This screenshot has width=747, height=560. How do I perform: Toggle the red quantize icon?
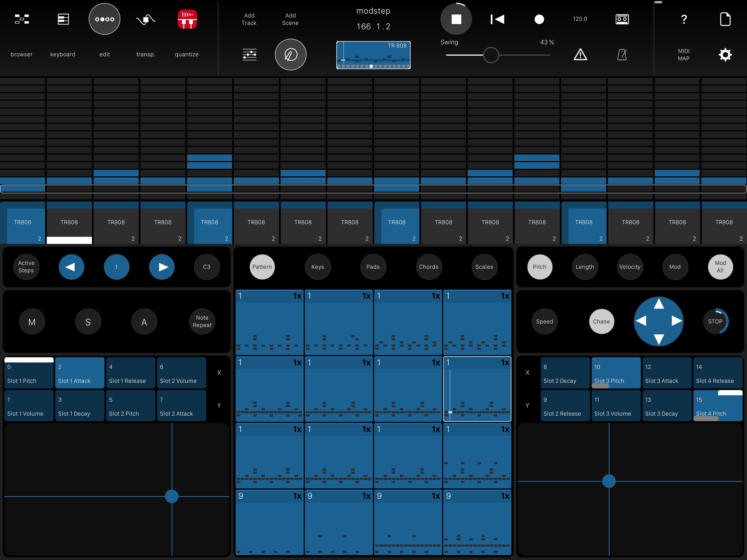[187, 19]
